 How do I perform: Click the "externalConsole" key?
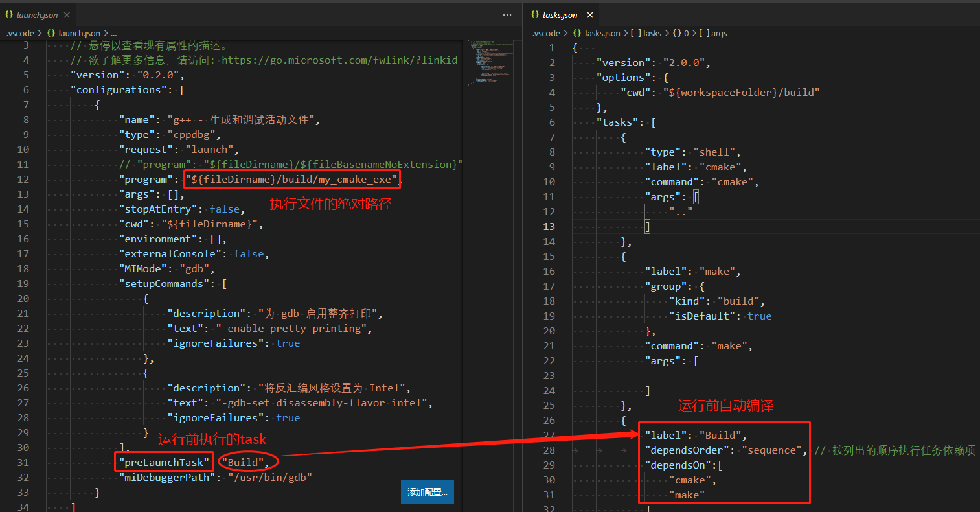(170, 253)
